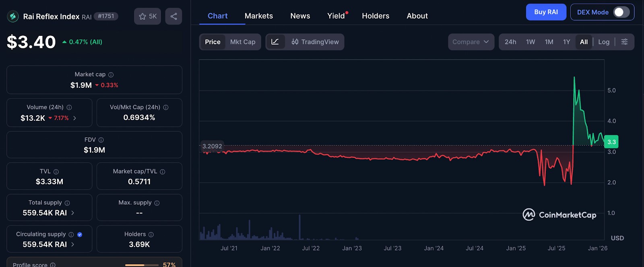Click the #1751 rank badge
The width and height of the screenshot is (644, 267).
tap(106, 16)
